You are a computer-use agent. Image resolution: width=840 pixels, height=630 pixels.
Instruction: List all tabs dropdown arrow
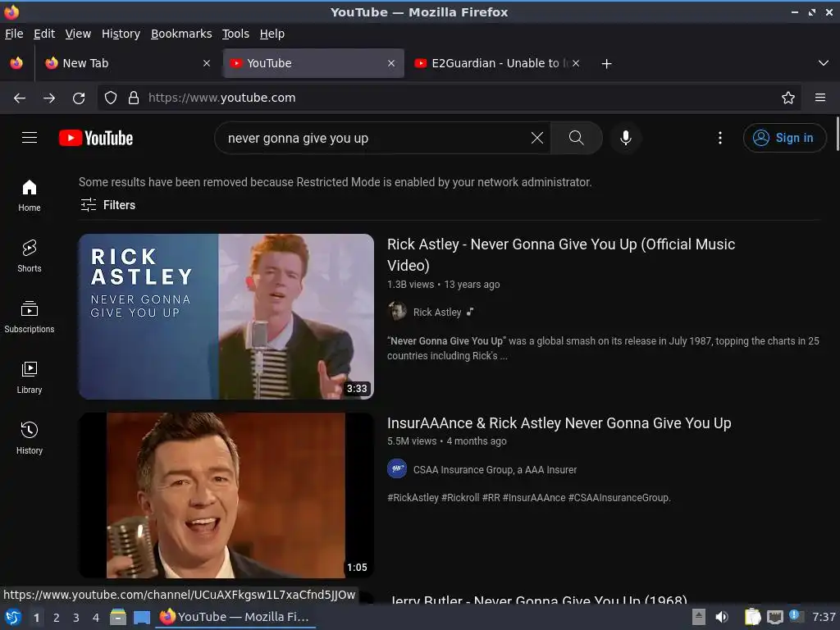(824, 63)
